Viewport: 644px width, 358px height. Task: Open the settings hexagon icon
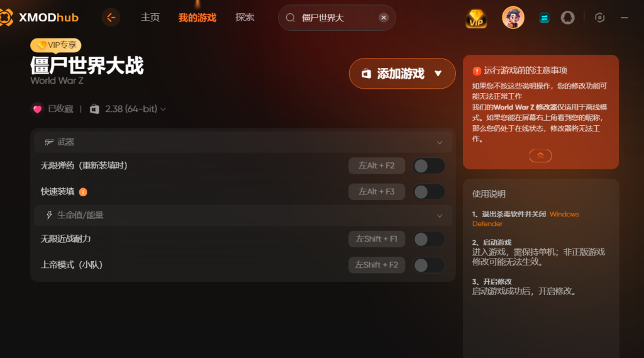[x=599, y=18]
